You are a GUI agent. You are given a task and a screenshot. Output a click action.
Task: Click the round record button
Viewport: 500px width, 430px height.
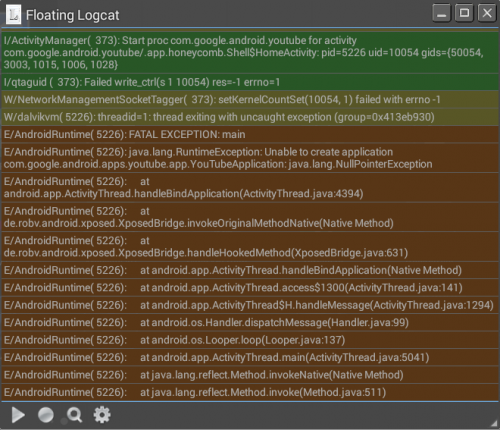(46, 415)
